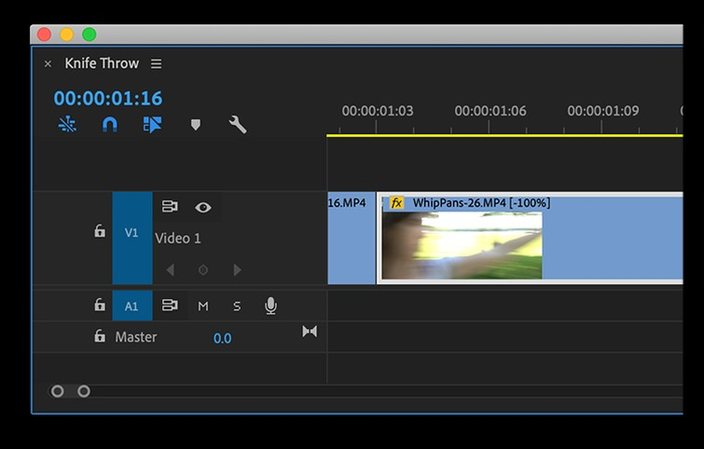Add Marker using the marker icon
Viewport: 704px width, 449px height.
click(195, 124)
